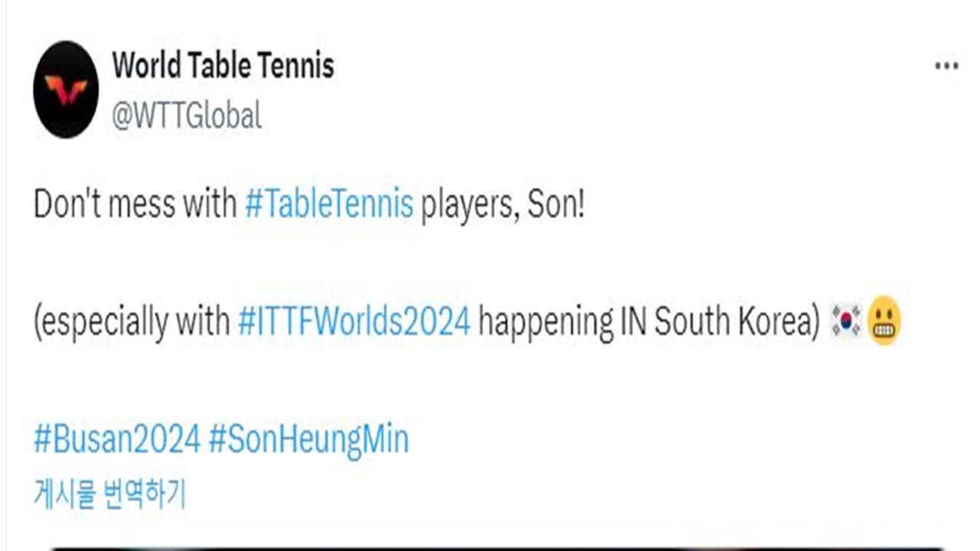Visit the @WTTGlobal handle link

(187, 116)
